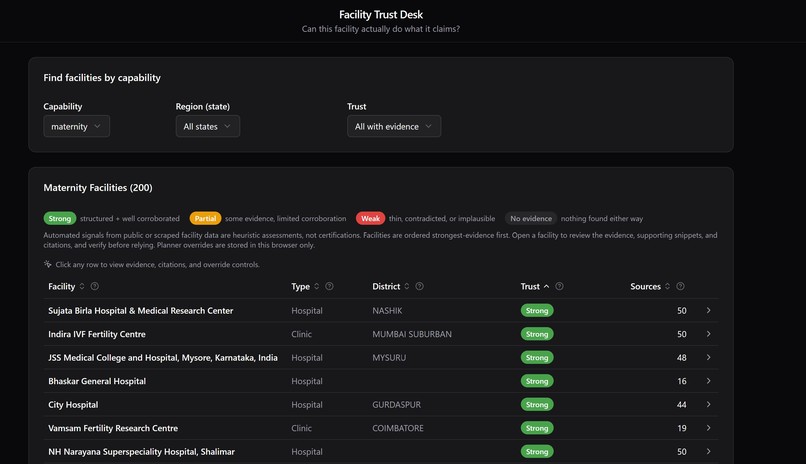
Task: Toggle Trust column ascending sort arrow
Action: click(546, 286)
